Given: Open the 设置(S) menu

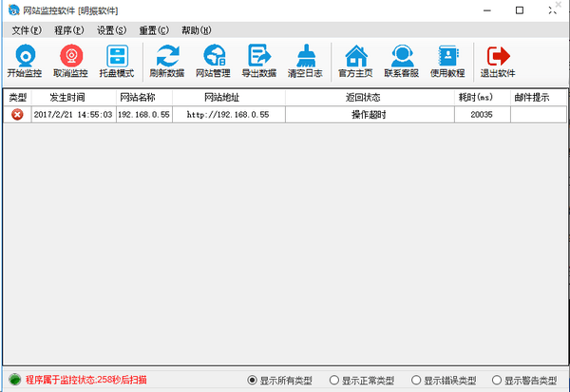Looking at the screenshot, I should tap(110, 30).
